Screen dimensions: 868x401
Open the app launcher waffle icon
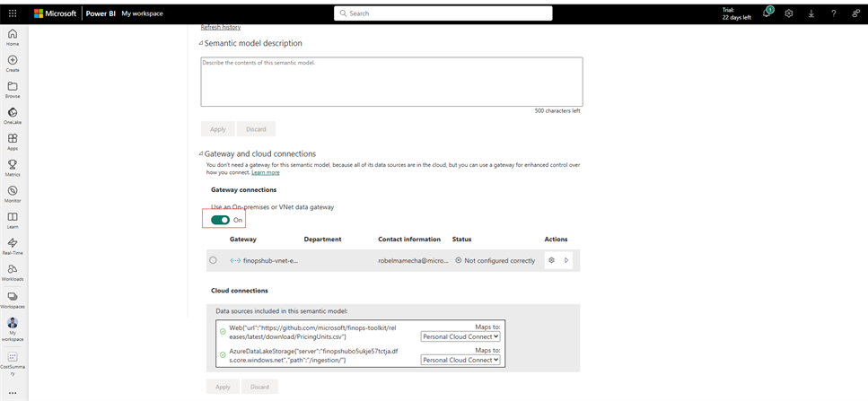[x=13, y=13]
